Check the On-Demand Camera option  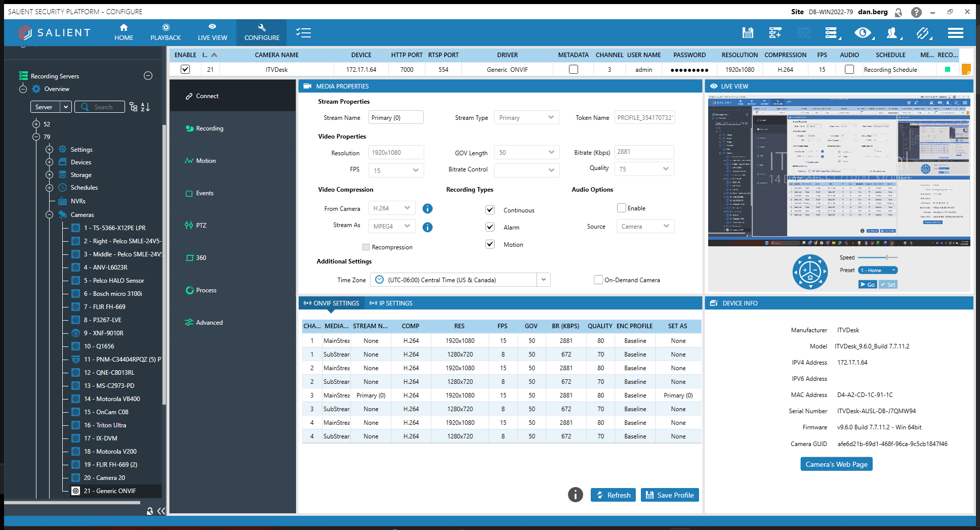pos(598,280)
